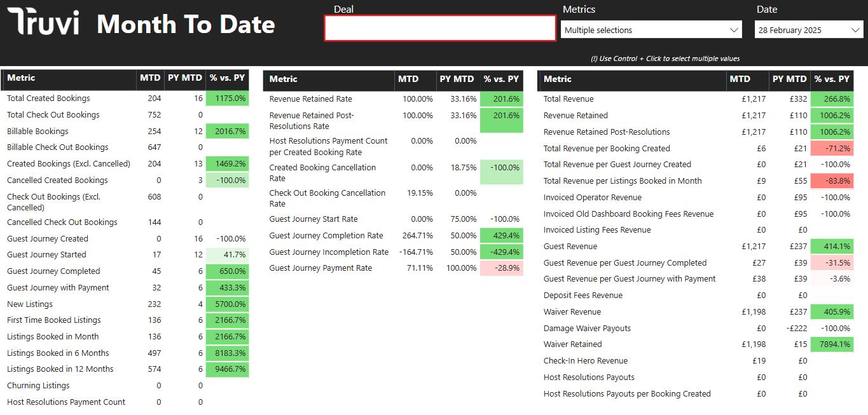Click the Truvi logo
Viewport: 868px width, 415px height.
[43, 22]
